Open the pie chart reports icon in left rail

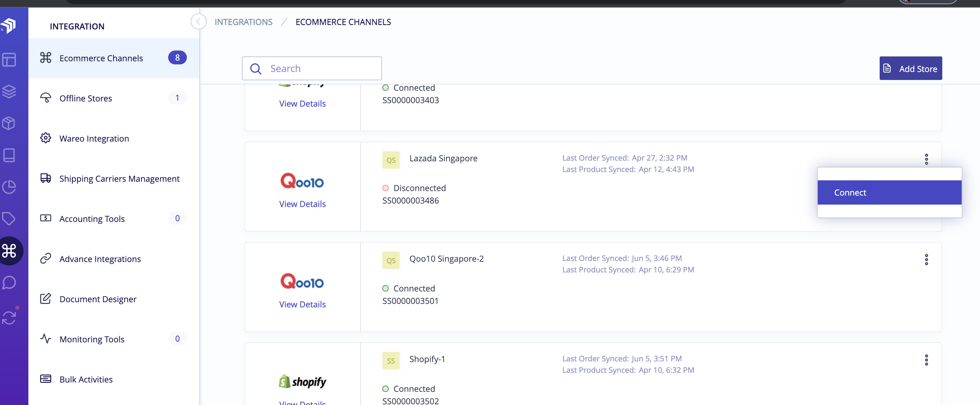click(9, 187)
